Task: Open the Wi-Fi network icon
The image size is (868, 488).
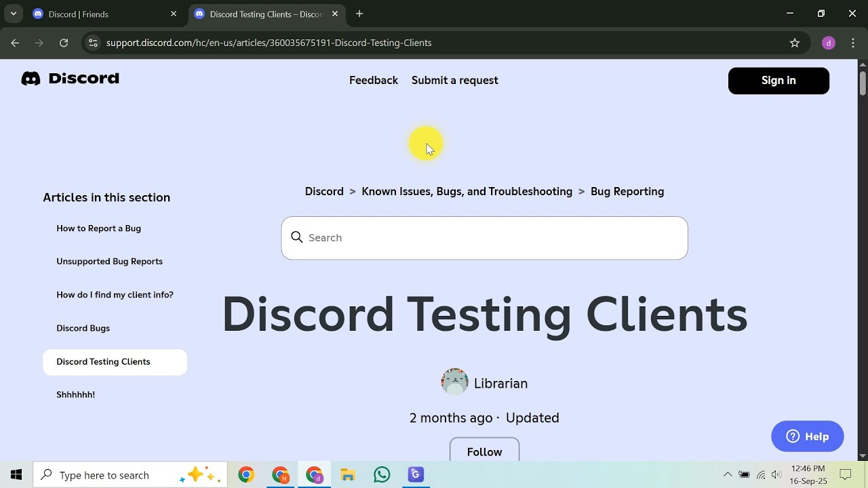Action: [761, 475]
